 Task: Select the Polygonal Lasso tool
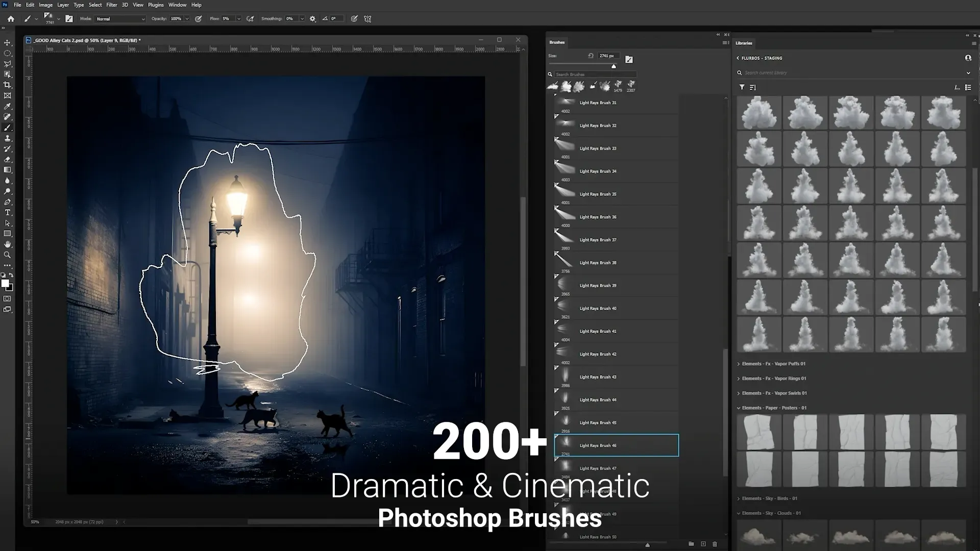(x=7, y=64)
